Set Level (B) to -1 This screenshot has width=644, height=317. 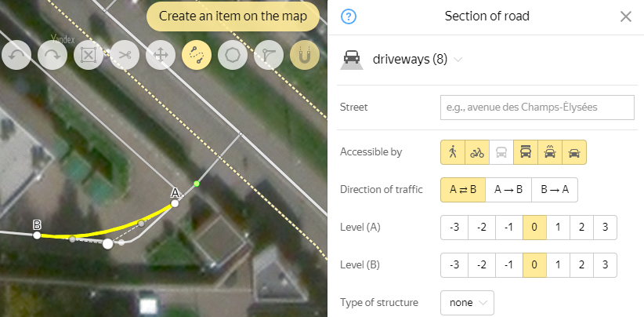tap(508, 265)
